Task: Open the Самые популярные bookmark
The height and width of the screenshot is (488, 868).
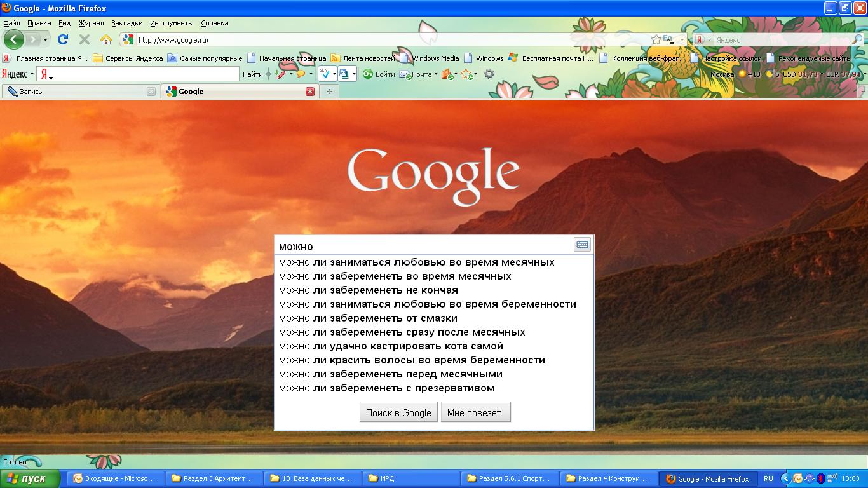Action: point(205,58)
